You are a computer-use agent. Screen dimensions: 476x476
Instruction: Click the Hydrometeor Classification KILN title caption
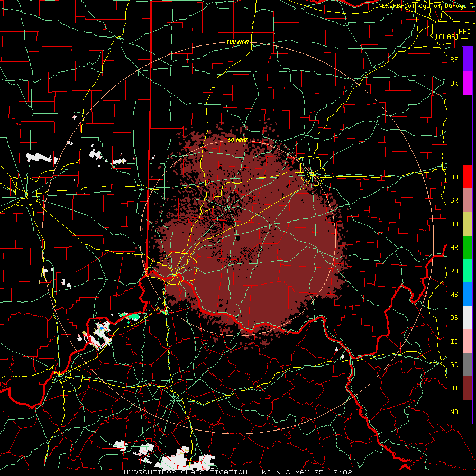(237, 472)
